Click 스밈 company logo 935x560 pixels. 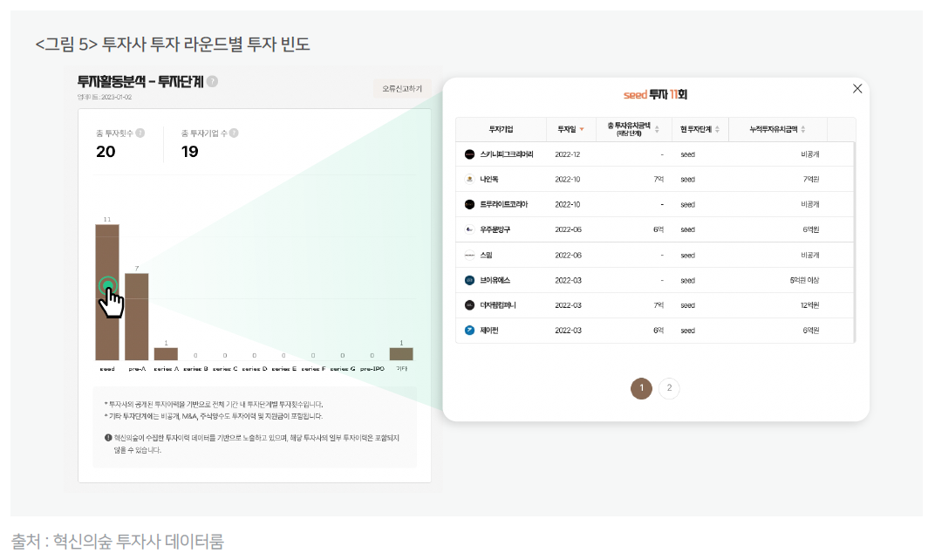coord(469,256)
